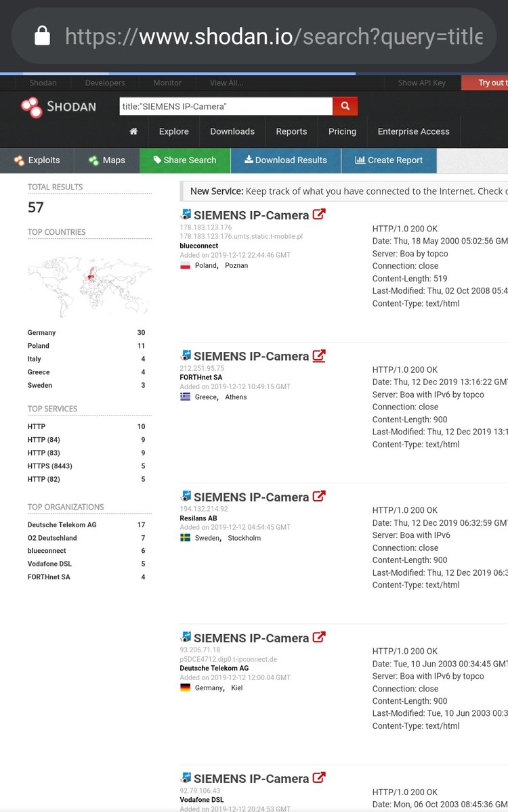This screenshot has width=508, height=812.
Task: Click external link icon for 178.183.123.176 result
Action: [319, 215]
